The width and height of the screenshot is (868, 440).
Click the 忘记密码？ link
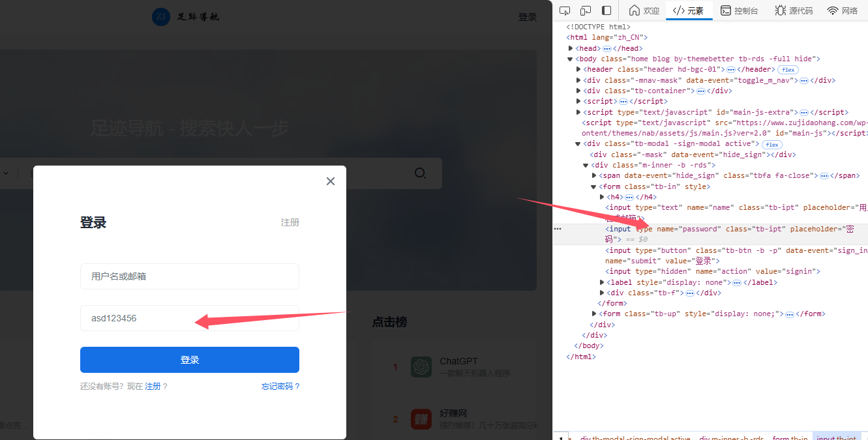coord(280,387)
